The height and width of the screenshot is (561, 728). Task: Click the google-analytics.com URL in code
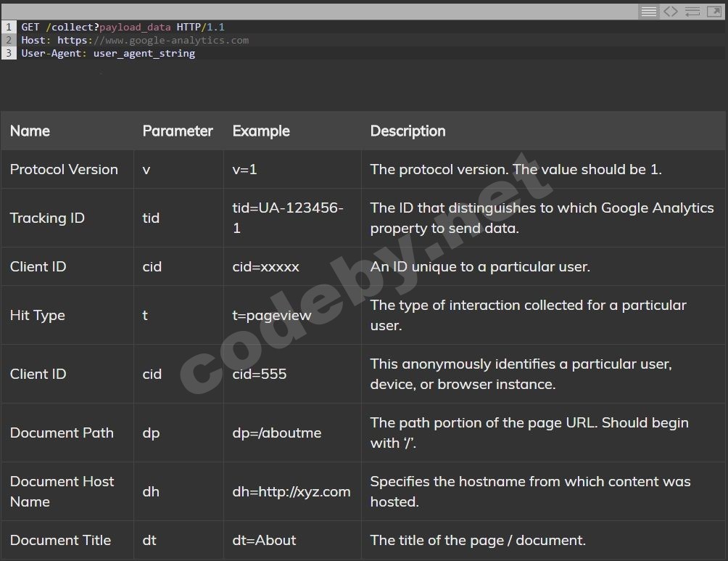(176, 40)
